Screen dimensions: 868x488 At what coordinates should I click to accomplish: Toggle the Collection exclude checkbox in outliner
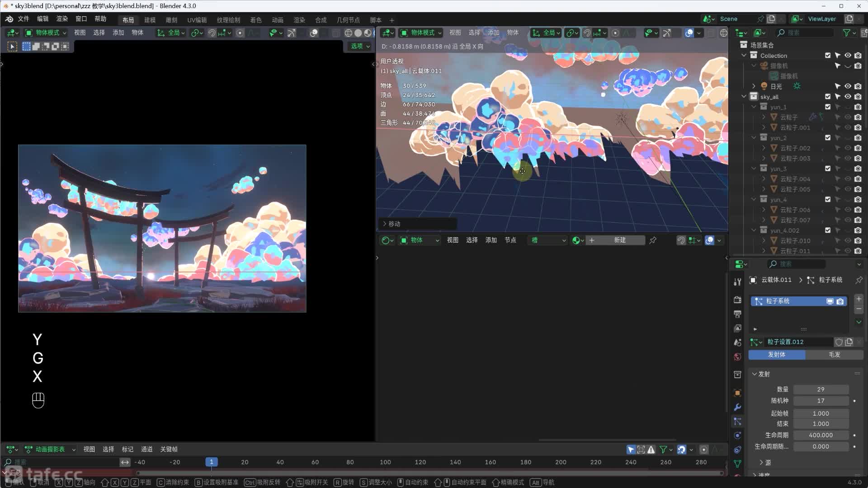(x=827, y=56)
